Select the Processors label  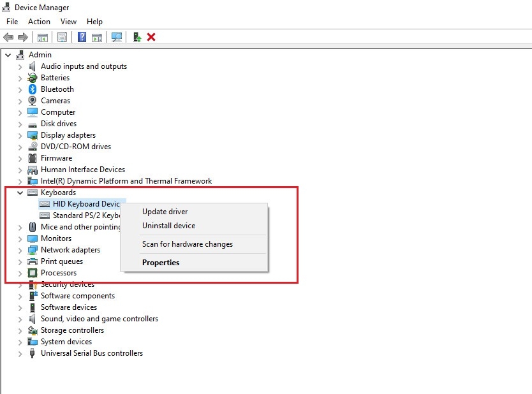[x=59, y=273]
